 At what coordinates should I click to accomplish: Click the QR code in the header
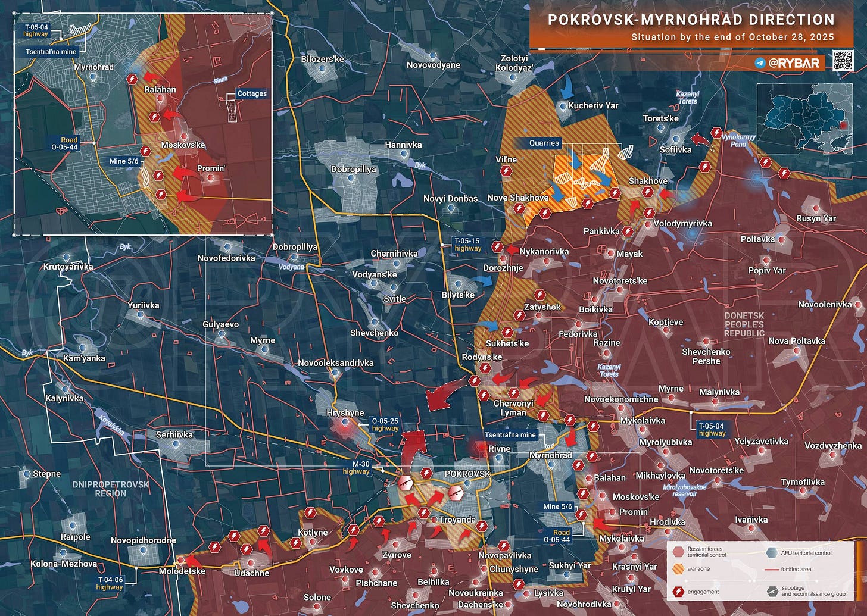point(844,61)
